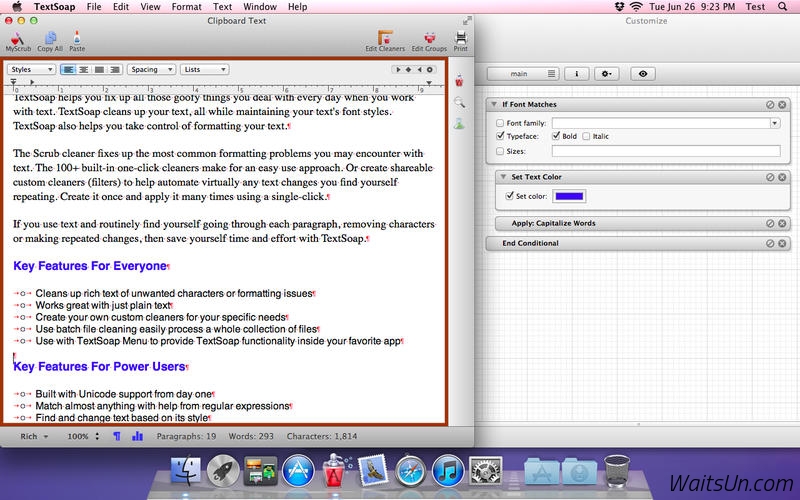Toggle the eye preview button
Image resolution: width=800 pixels, height=500 pixels.
(x=643, y=74)
